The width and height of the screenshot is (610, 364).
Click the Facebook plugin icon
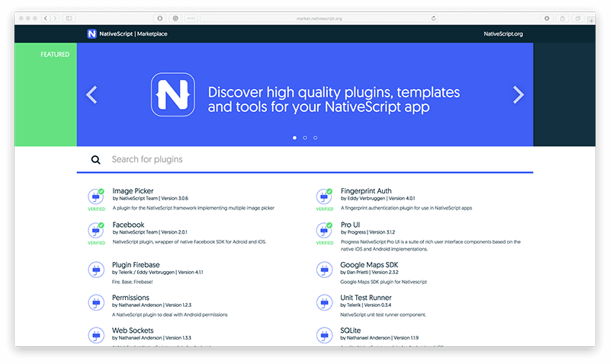click(96, 231)
